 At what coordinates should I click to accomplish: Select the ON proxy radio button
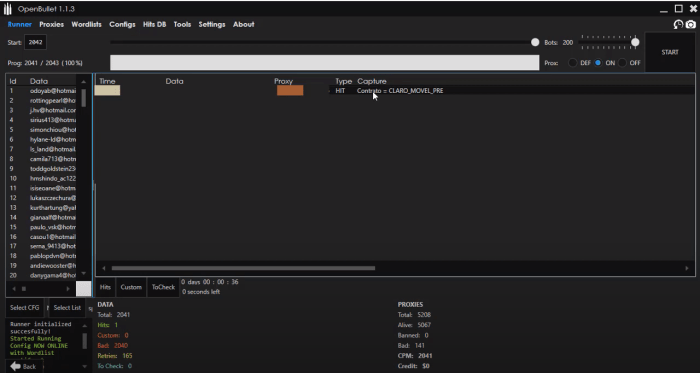[x=598, y=63]
